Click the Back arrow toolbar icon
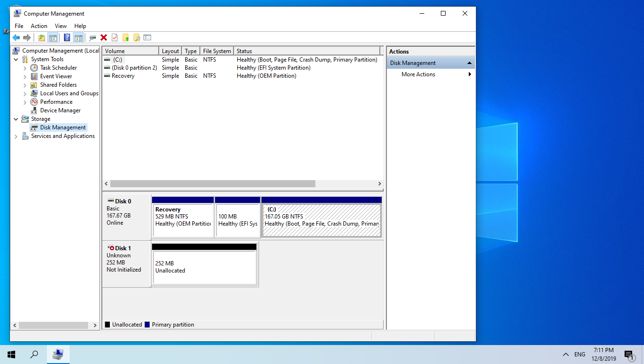Viewport: 644px width, 364px height. point(16,37)
